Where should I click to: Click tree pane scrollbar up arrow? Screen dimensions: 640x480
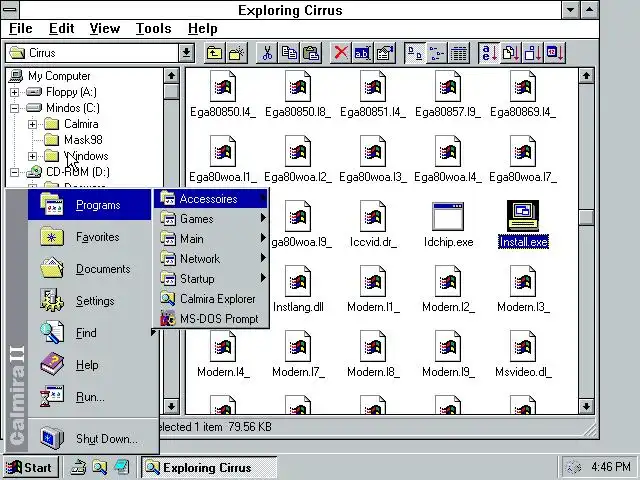tap(171, 76)
